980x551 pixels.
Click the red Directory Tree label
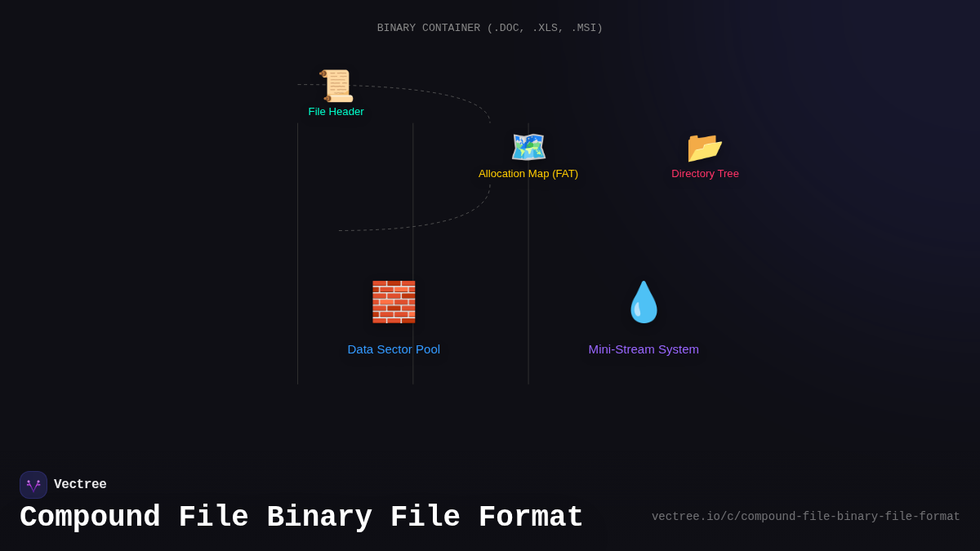(705, 173)
